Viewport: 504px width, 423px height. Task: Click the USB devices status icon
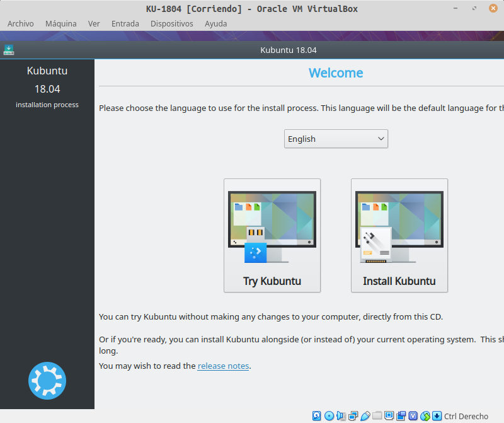pyautogui.click(x=365, y=415)
